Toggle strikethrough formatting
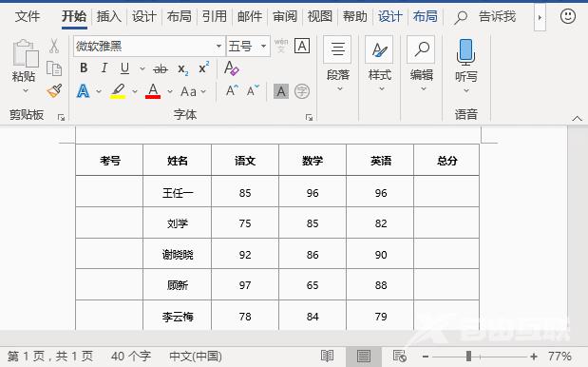Screen dimensions: 588x367 161,68
